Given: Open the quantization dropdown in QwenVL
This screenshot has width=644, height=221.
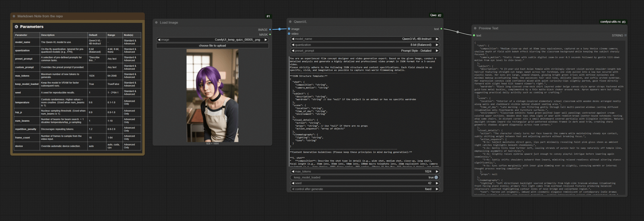Looking at the screenshot, I should tap(365, 45).
